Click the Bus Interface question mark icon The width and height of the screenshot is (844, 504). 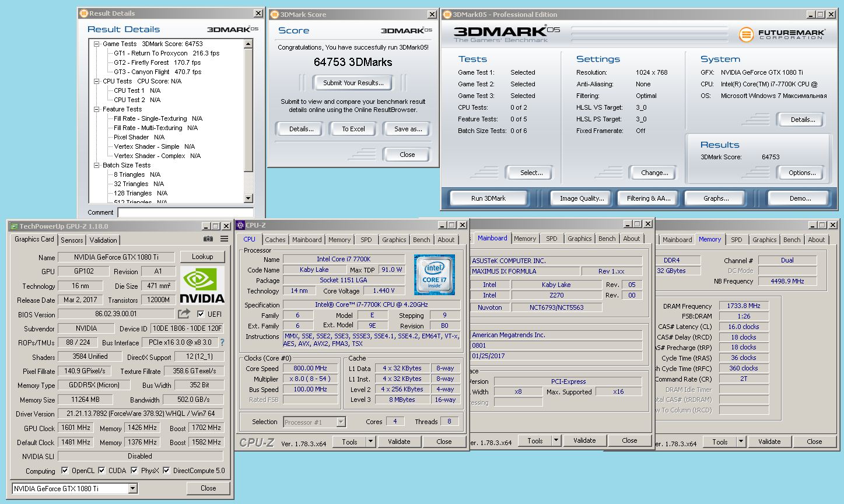coord(222,342)
